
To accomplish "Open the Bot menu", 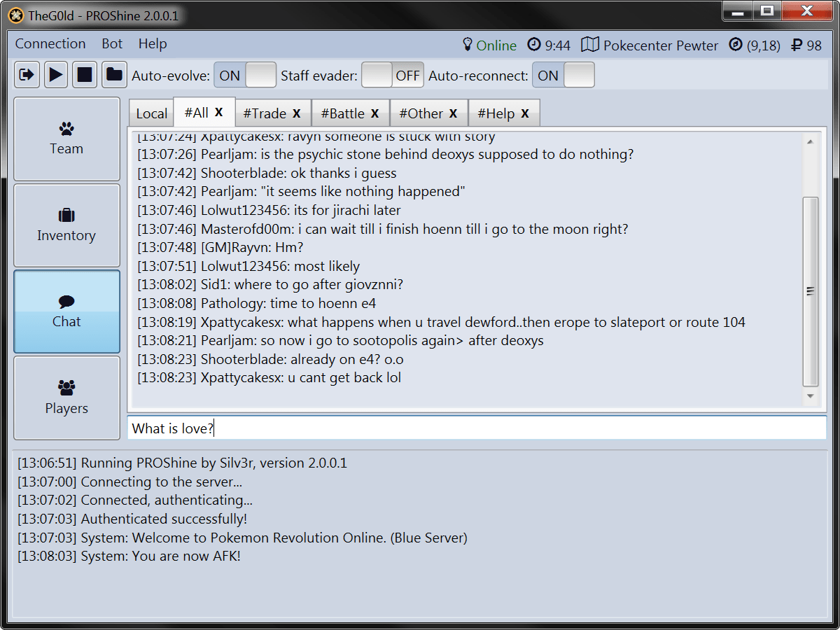I will (x=111, y=43).
